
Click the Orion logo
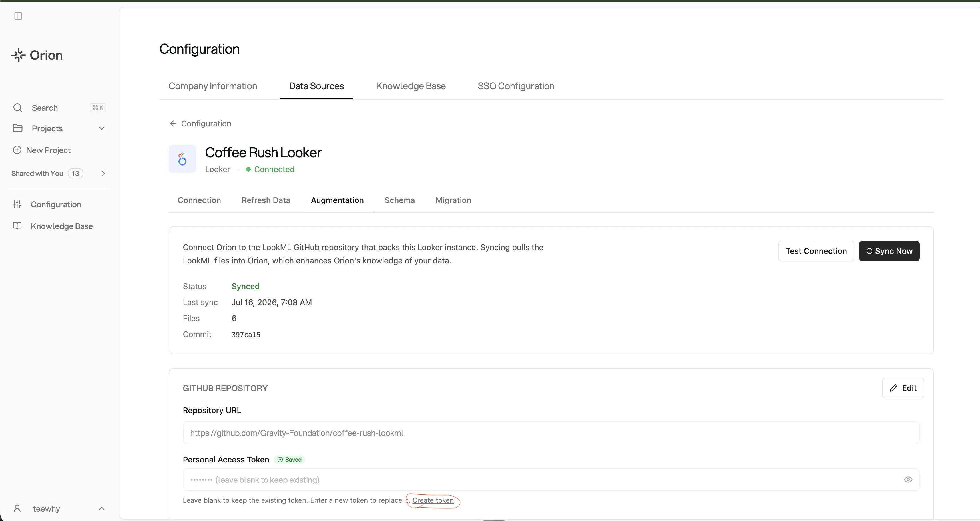click(37, 55)
